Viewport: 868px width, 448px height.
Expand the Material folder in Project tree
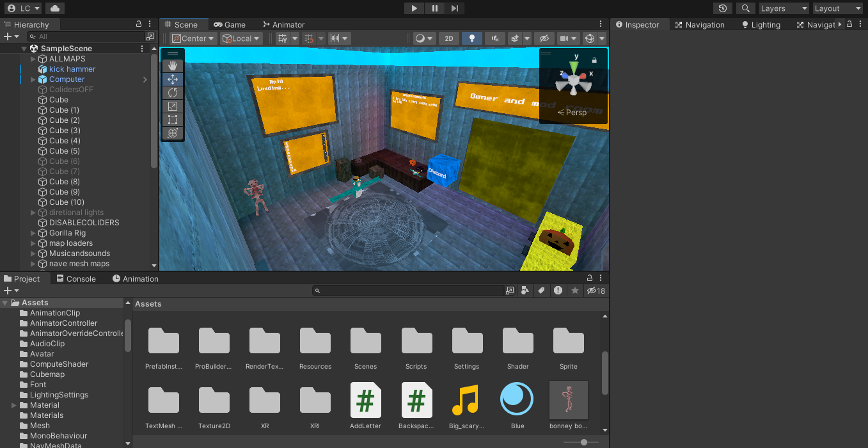[x=14, y=405]
